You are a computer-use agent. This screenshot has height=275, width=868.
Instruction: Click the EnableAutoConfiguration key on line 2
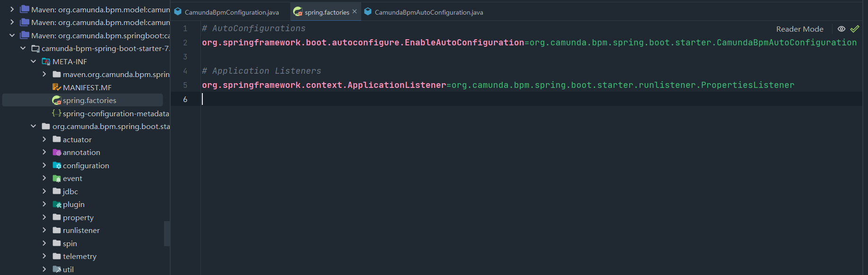pos(464,43)
